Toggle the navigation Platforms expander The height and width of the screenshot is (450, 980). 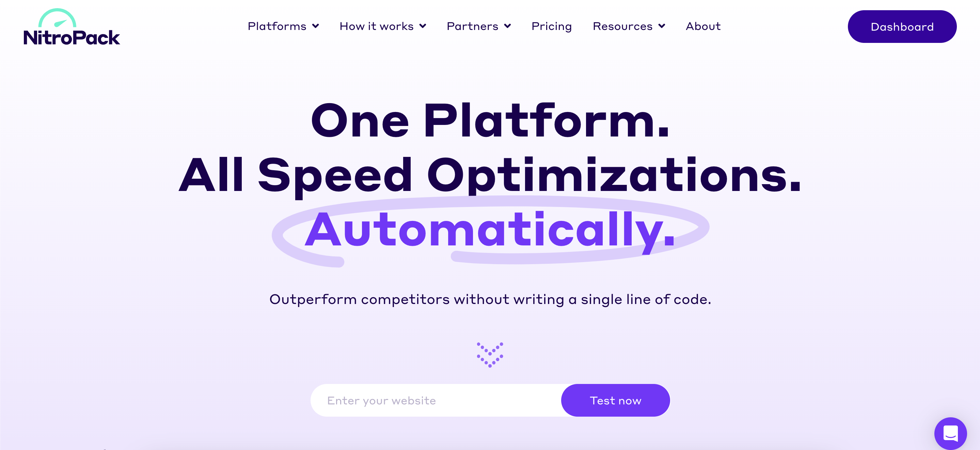283,26
